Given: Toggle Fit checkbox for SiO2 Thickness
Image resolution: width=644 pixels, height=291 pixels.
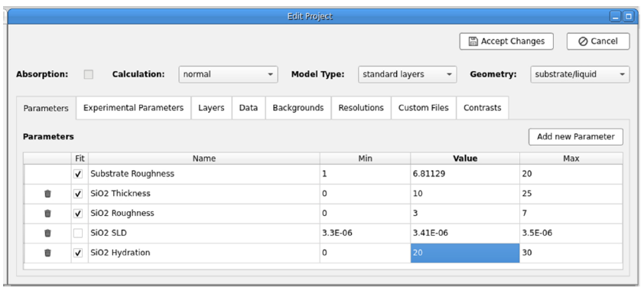Looking at the screenshot, I should [78, 194].
